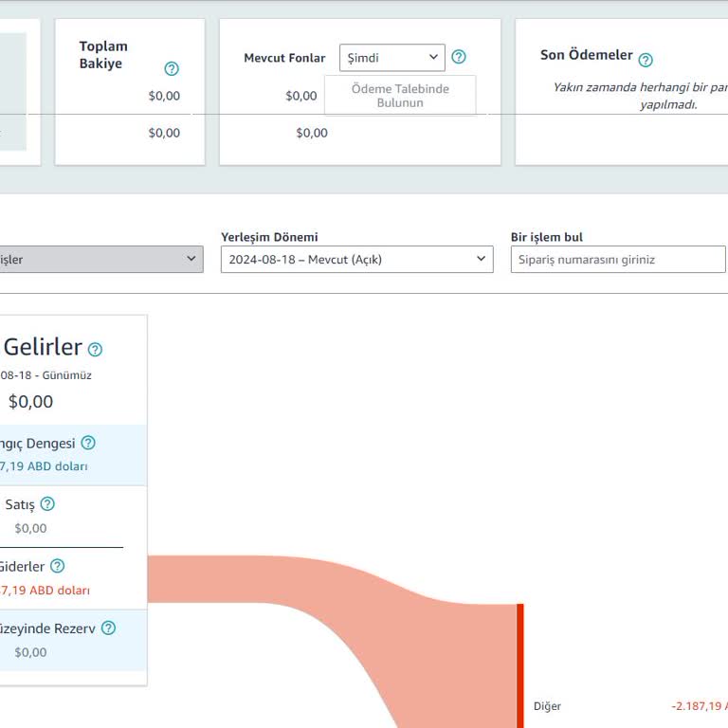
Task: Expand the Şimdi funds dropdown
Action: (x=391, y=58)
